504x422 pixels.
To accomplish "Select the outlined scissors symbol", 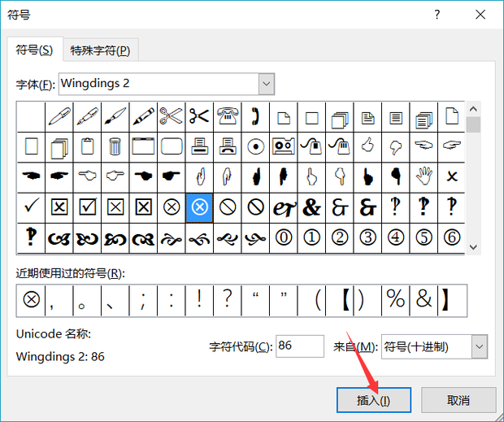I will pos(172,116).
